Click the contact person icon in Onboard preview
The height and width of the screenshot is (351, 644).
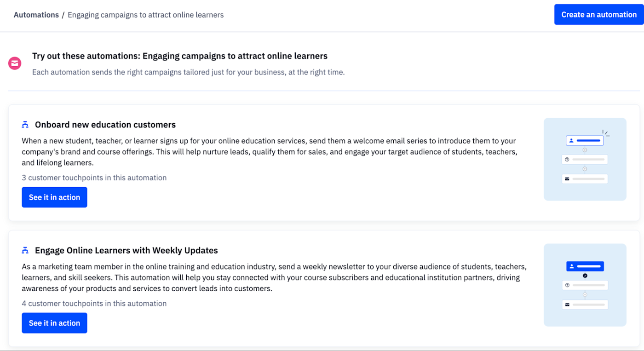[571, 140]
